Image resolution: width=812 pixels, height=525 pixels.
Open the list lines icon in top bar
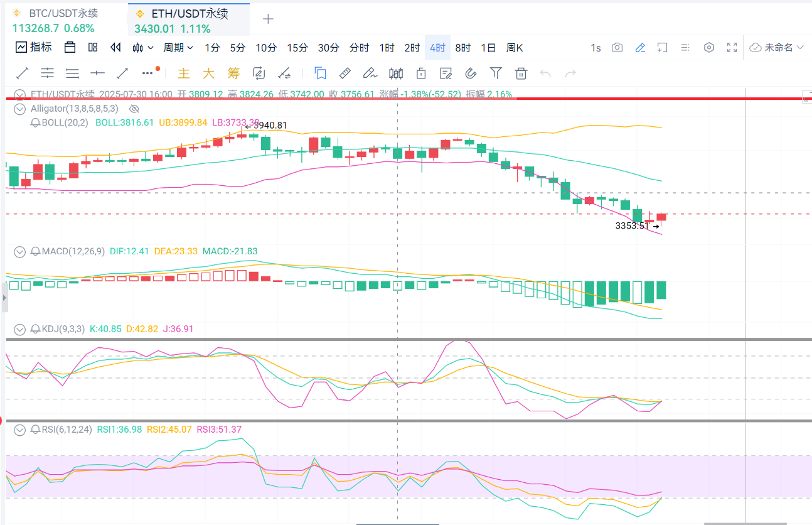pyautogui.click(x=685, y=47)
